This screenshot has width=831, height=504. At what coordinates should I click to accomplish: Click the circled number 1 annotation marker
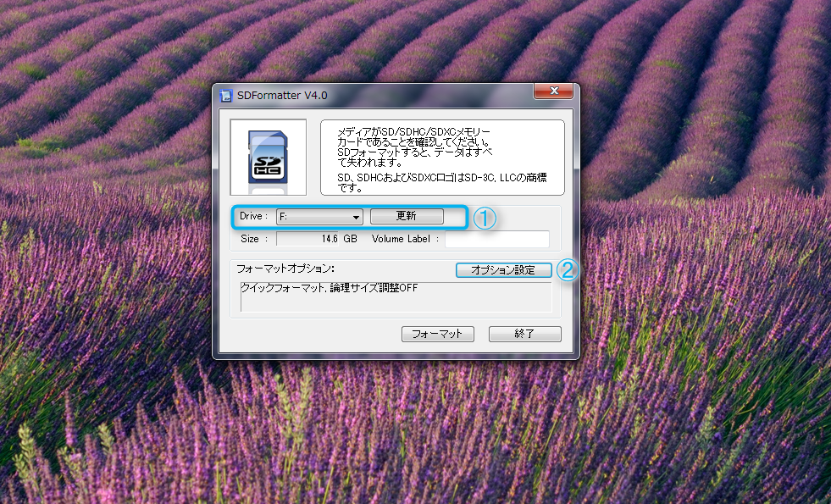(484, 218)
